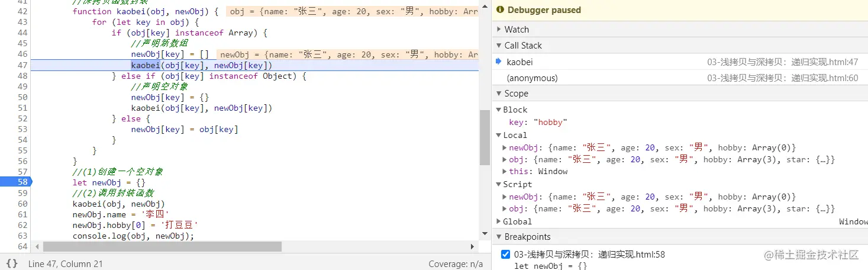Click the 'this: Window' entry
This screenshot has width=868, height=270.
pyautogui.click(x=538, y=172)
